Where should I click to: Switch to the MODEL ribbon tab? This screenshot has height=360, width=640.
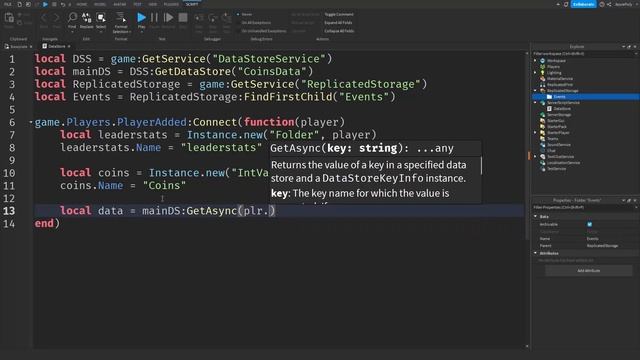(x=100, y=4)
